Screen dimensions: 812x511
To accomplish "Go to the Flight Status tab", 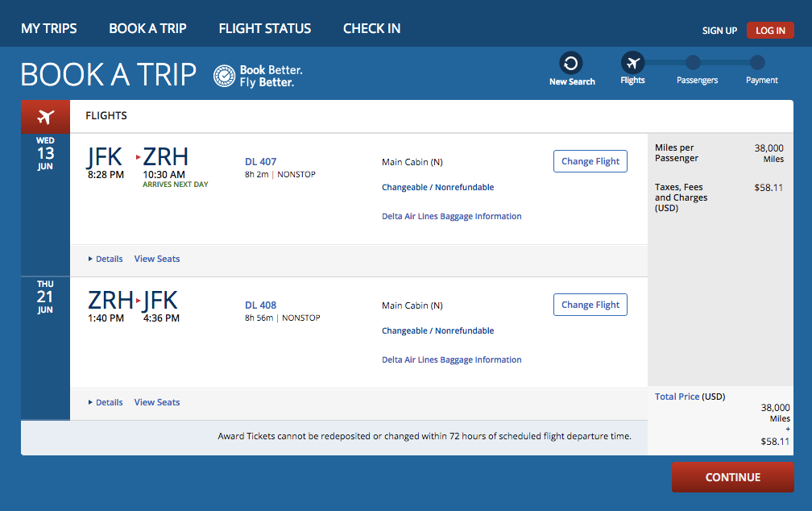I will [x=265, y=28].
